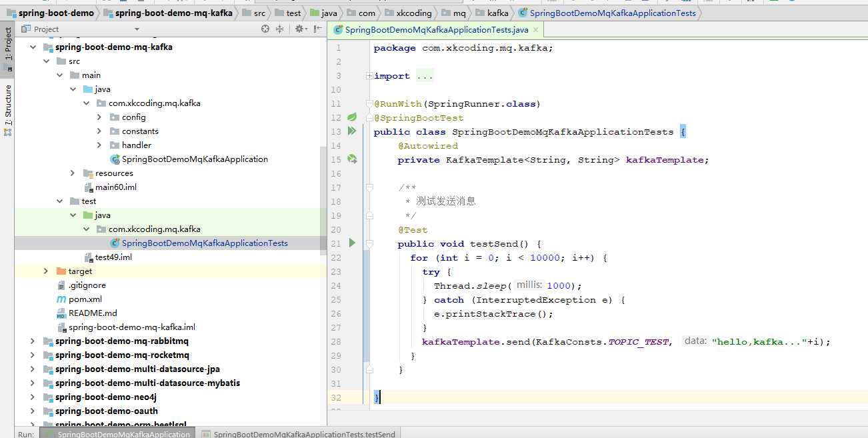Image resolution: width=868 pixels, height=438 pixels.
Task: Click the SpringBootDemoMqKafkaApplicationTests breadcrumb in navigation bar
Action: [x=607, y=13]
